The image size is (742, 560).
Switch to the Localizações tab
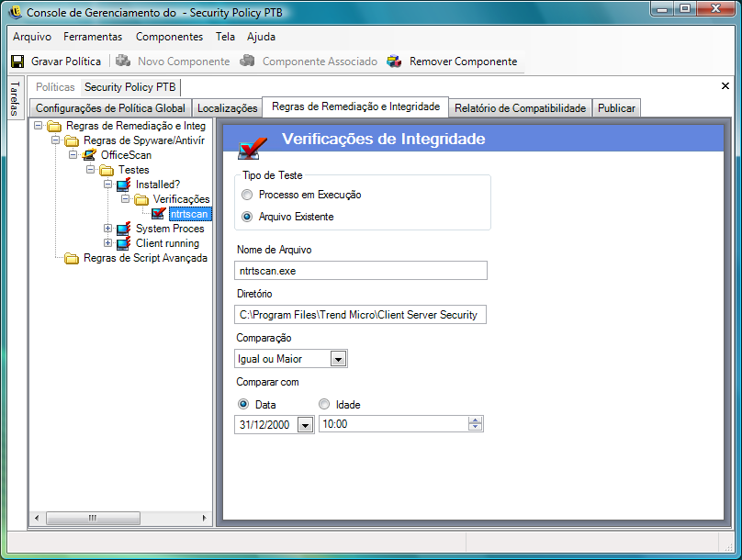point(227,108)
